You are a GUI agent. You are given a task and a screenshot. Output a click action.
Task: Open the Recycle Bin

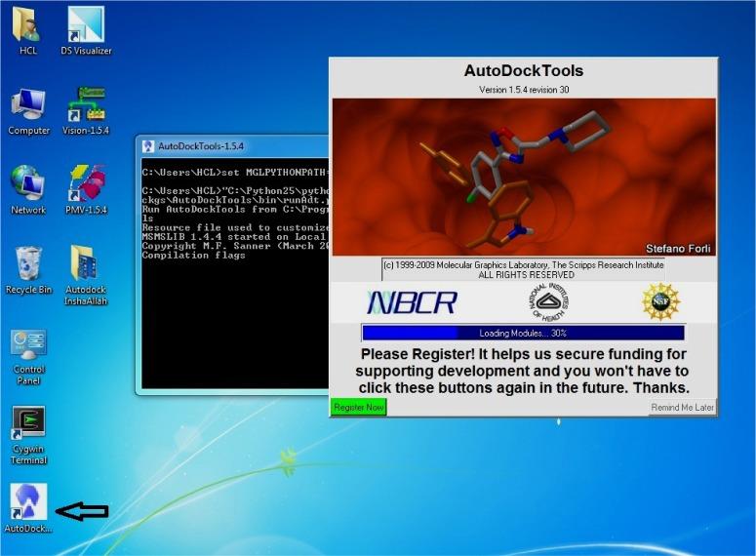pos(28,266)
